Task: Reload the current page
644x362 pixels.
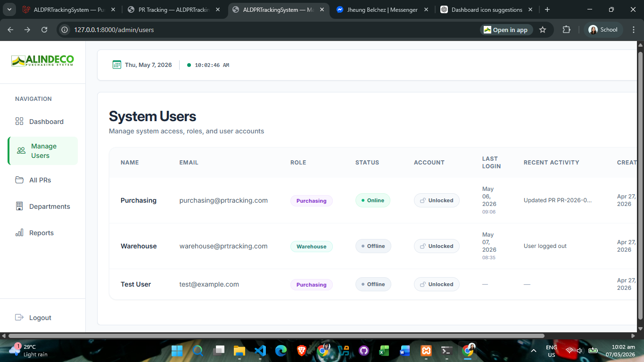Action: 44,30
